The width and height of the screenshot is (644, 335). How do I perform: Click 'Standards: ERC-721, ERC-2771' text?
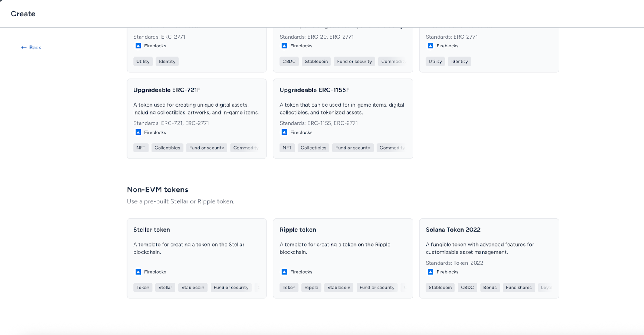point(171,123)
